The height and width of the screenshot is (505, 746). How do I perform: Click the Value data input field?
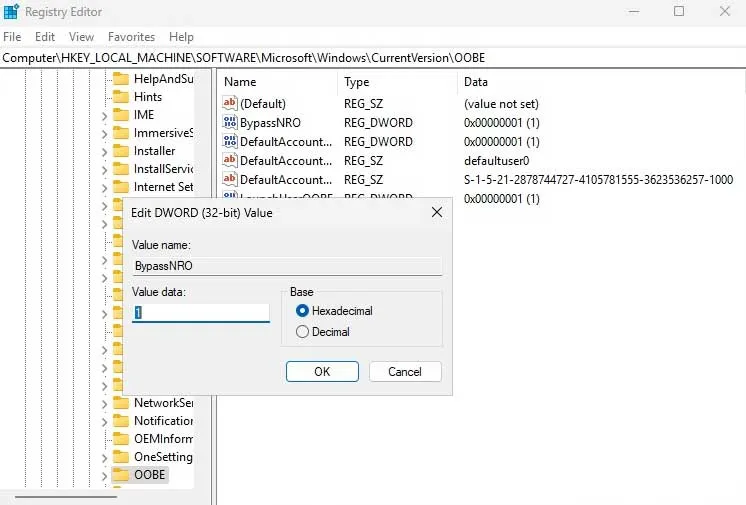[x=201, y=313]
